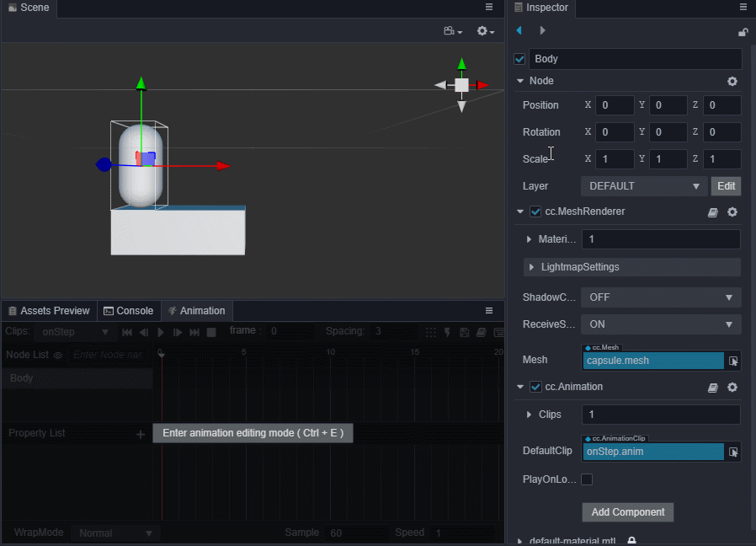Open the ReceiveShadow ON dropdown
Viewport: 756px width, 546px height.
(x=661, y=324)
